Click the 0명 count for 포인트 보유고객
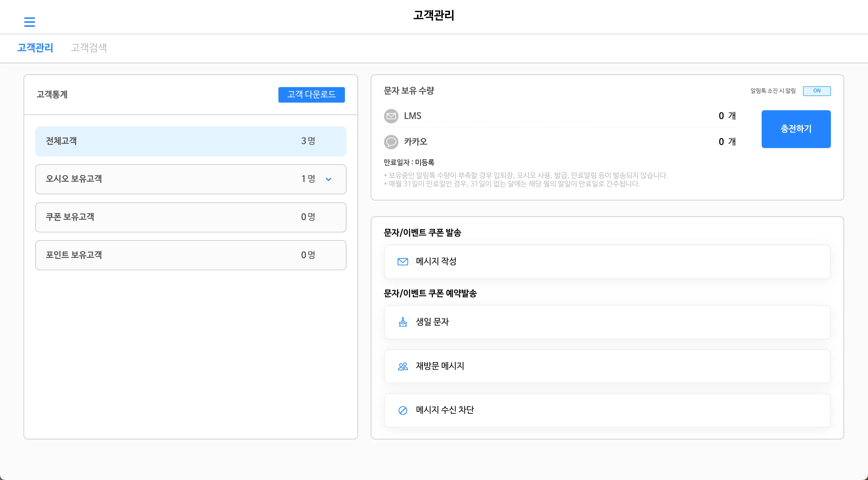 pos(308,255)
